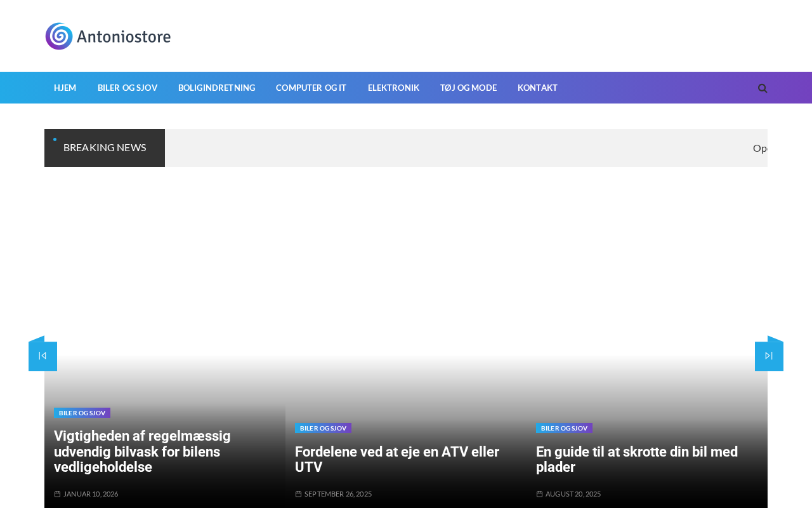Click calendar icon beside Januar 10, 2026
The width and height of the screenshot is (812, 508).
click(x=57, y=494)
